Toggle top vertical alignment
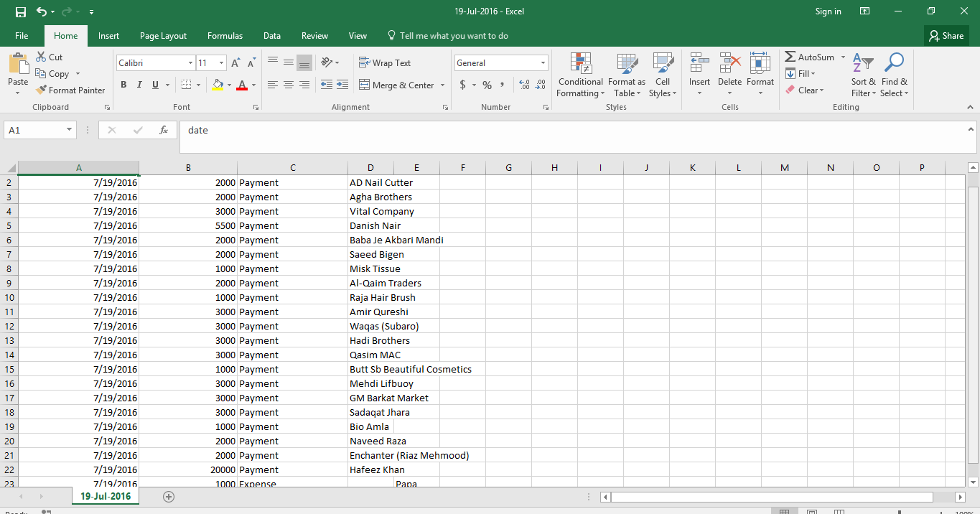Image resolution: width=980 pixels, height=514 pixels. (273, 62)
